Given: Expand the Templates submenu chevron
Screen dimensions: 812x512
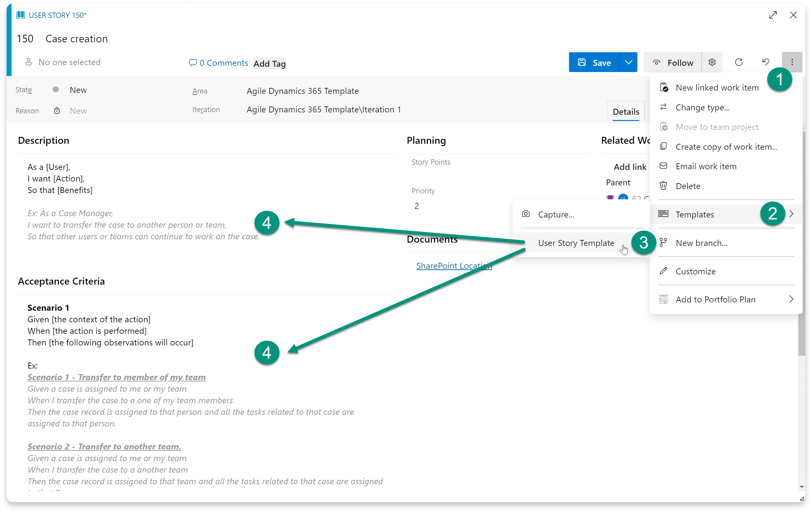Looking at the screenshot, I should coord(791,214).
